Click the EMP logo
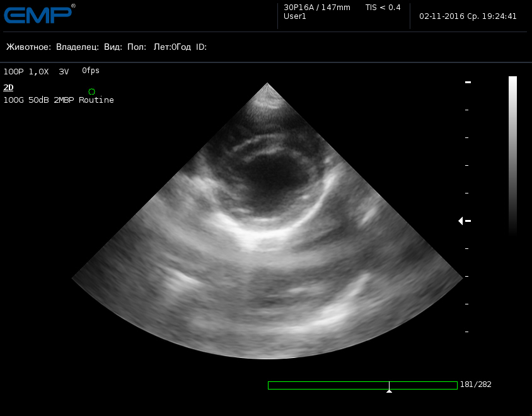The height and width of the screenshot is (416, 532). tap(38, 14)
